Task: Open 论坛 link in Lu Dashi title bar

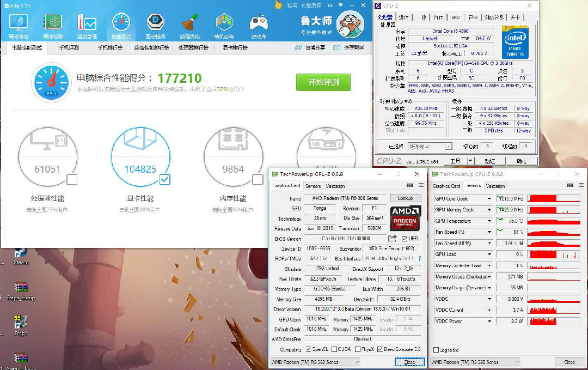Action: click(x=292, y=5)
